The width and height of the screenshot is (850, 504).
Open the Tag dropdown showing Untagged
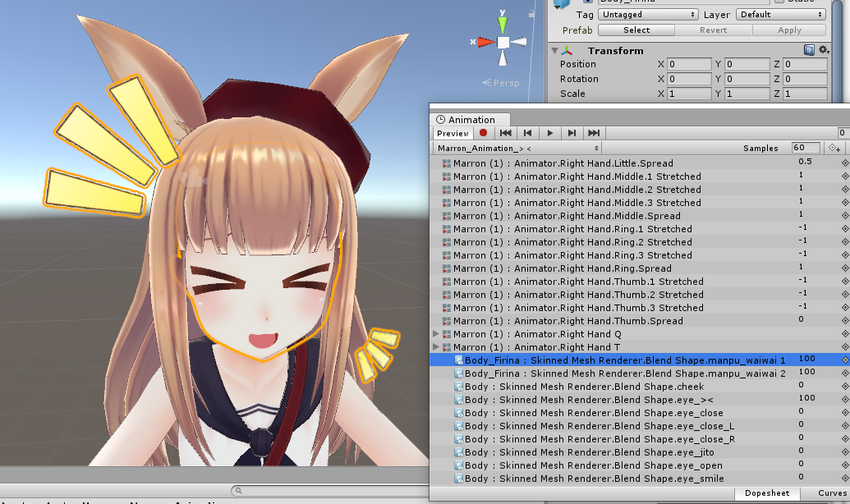[649, 15]
